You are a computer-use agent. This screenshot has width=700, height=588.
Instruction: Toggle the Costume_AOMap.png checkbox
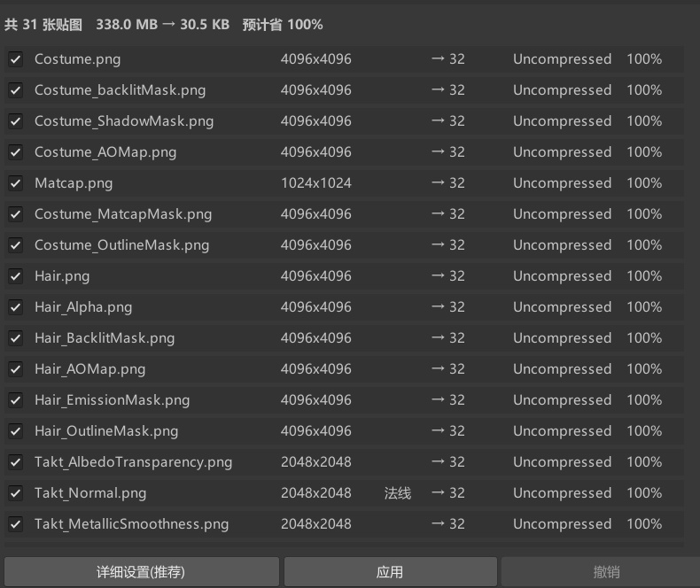coord(16,152)
